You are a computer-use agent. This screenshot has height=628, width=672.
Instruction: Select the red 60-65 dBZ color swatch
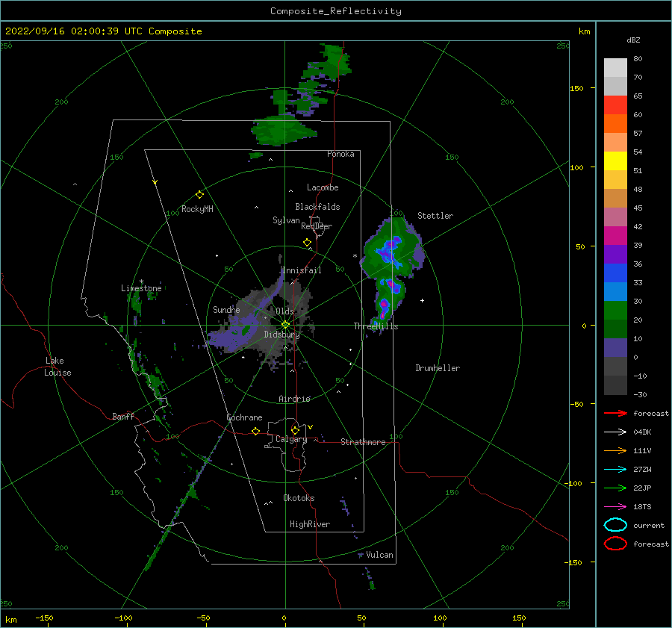[615, 105]
